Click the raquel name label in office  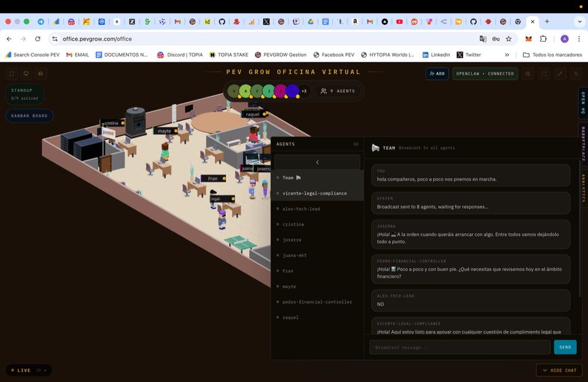pos(254,115)
